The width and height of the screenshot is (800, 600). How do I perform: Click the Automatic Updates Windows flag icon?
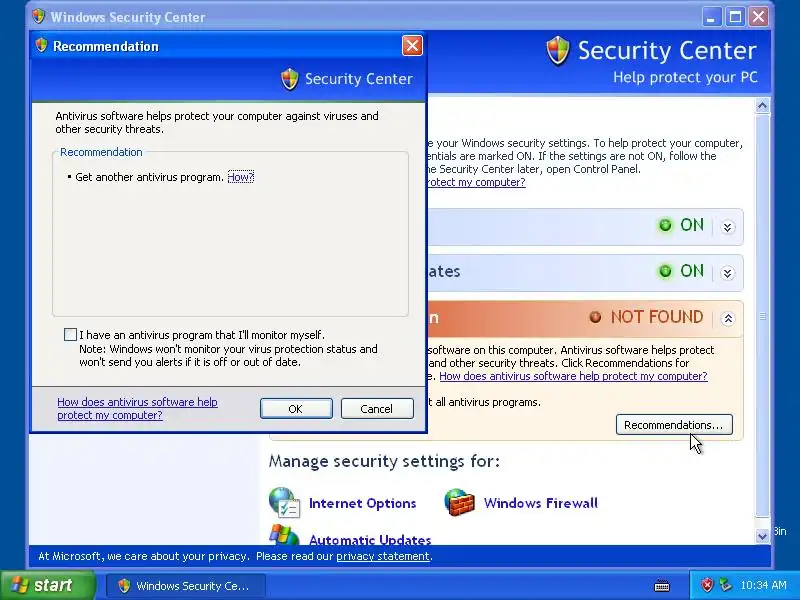(x=284, y=534)
